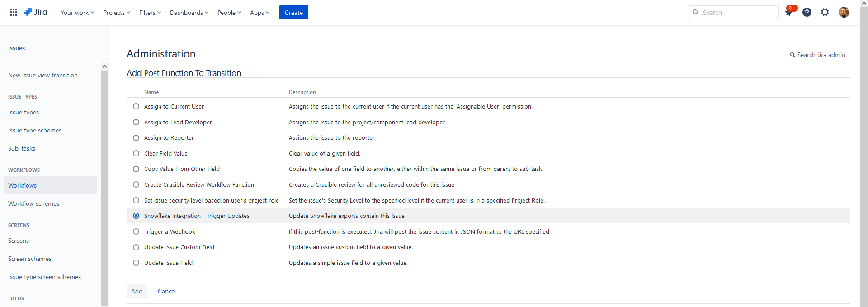Expand the Projects dropdown menu

116,13
